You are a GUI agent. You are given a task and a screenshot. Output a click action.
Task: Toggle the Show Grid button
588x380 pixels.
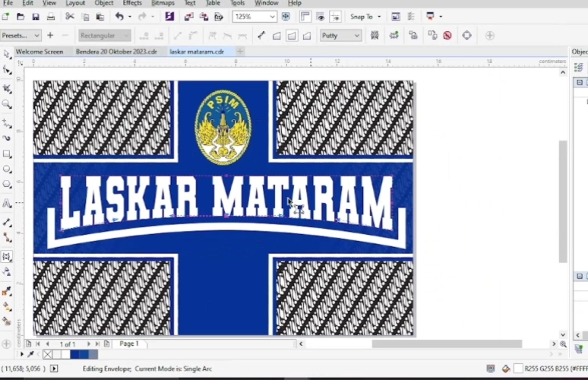(x=320, y=17)
